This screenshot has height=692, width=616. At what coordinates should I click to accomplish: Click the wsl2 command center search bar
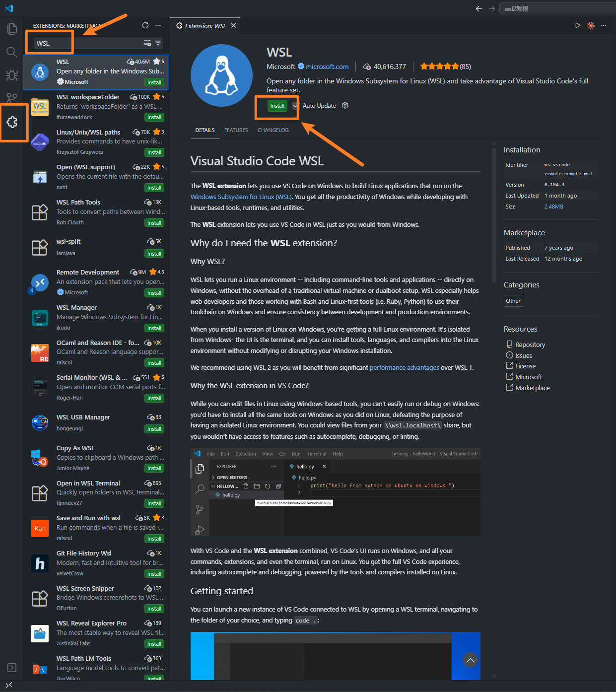pos(558,8)
